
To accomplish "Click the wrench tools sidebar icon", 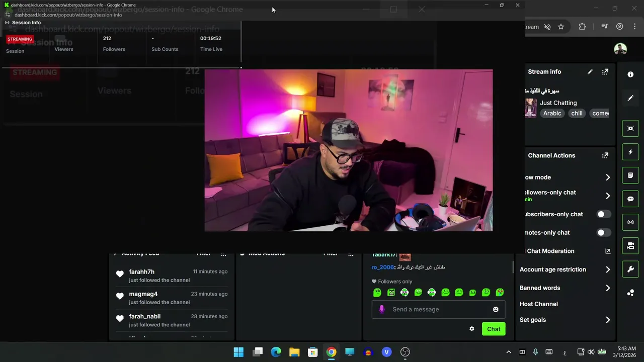I will click(x=630, y=269).
